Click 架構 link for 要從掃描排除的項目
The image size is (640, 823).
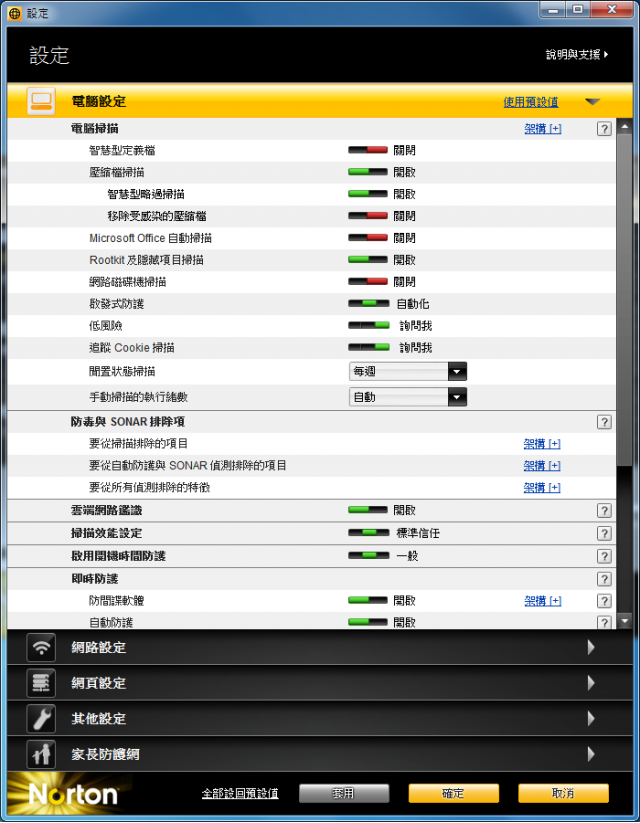click(x=542, y=444)
